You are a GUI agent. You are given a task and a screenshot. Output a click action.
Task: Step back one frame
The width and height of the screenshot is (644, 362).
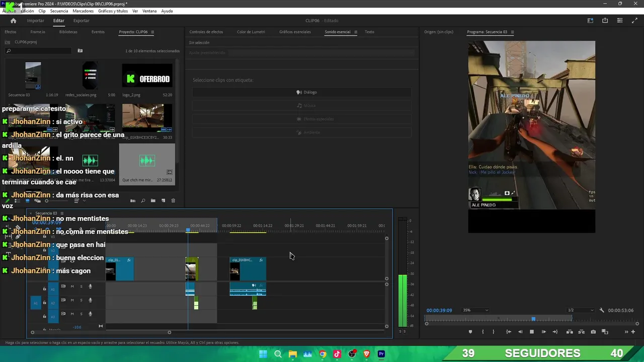pos(520,332)
